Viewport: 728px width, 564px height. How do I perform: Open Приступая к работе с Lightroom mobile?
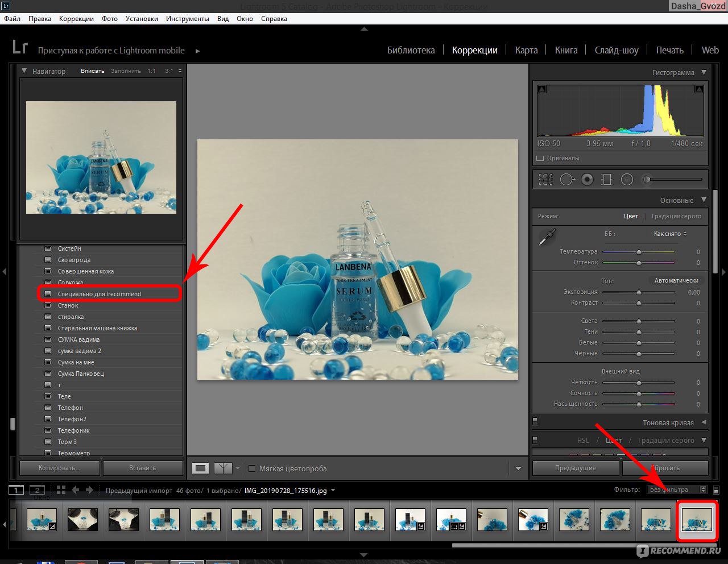pyautogui.click(x=111, y=51)
